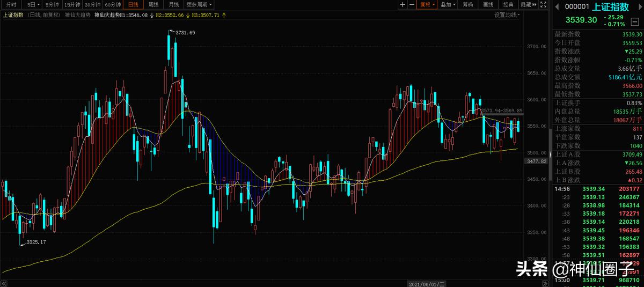Click the 画线 drawing tools button
644x287 pixels.
click(x=488, y=4)
